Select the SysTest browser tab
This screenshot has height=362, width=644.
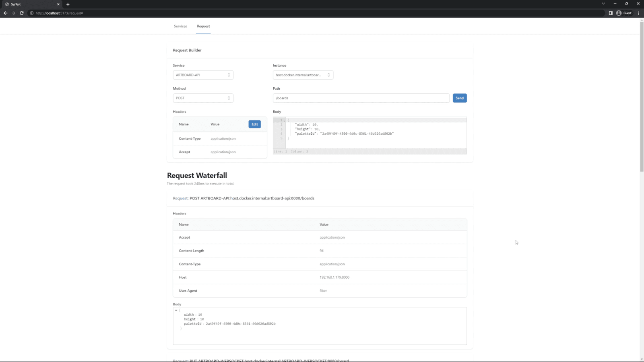pyautogui.click(x=31, y=4)
